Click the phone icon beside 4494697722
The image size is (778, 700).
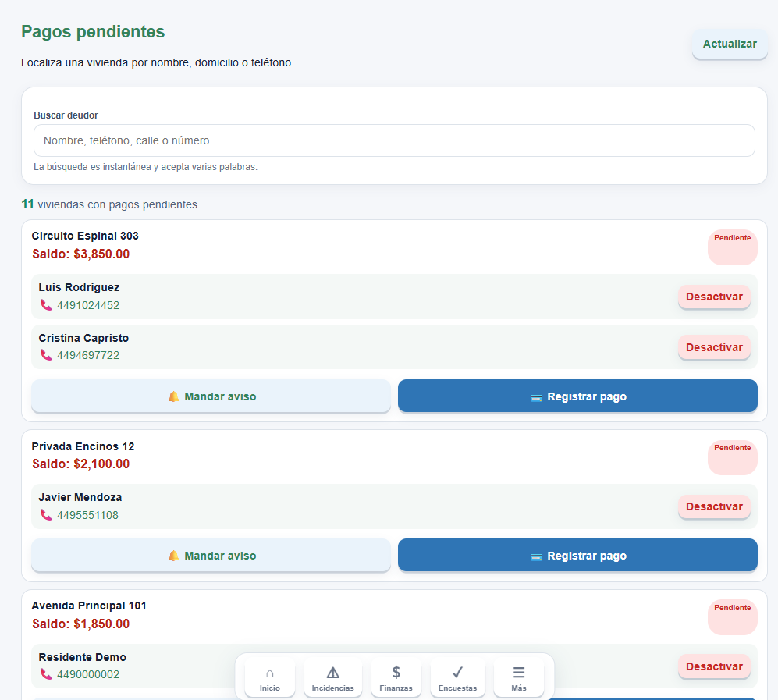click(x=46, y=355)
